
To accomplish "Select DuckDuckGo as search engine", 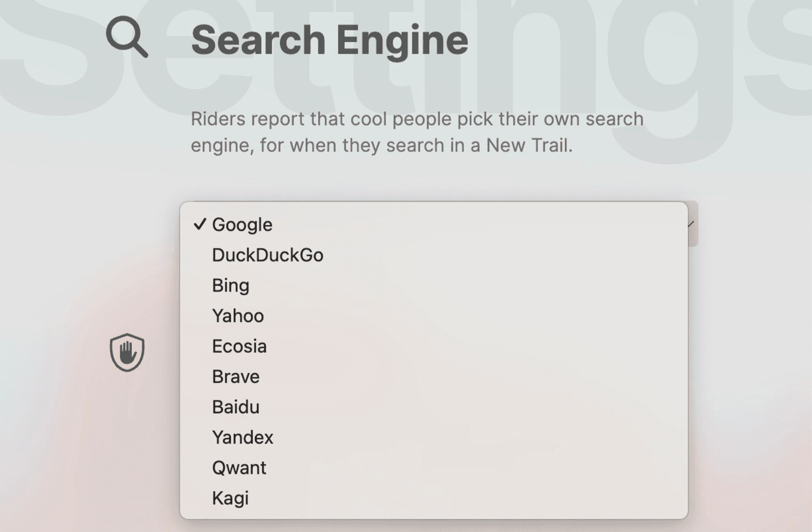I will click(x=269, y=255).
